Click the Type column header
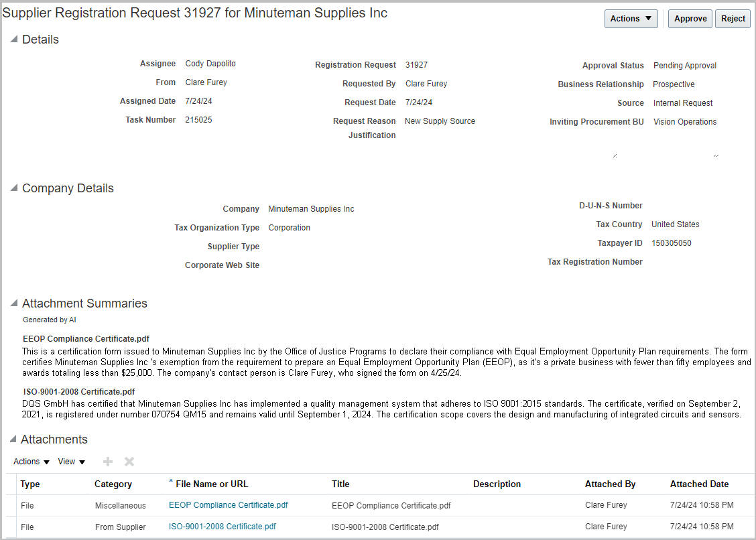The height and width of the screenshot is (540, 756). [30, 484]
